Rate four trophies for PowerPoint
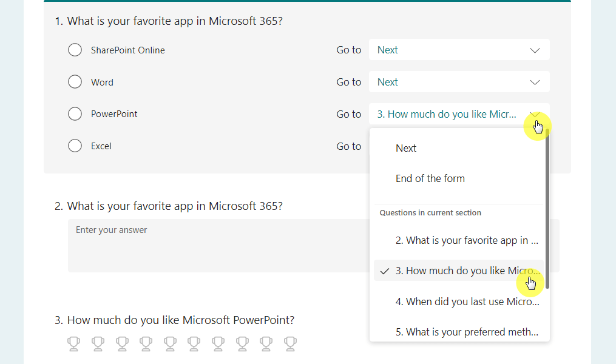Screen dimensions: 616x364 [146, 343]
